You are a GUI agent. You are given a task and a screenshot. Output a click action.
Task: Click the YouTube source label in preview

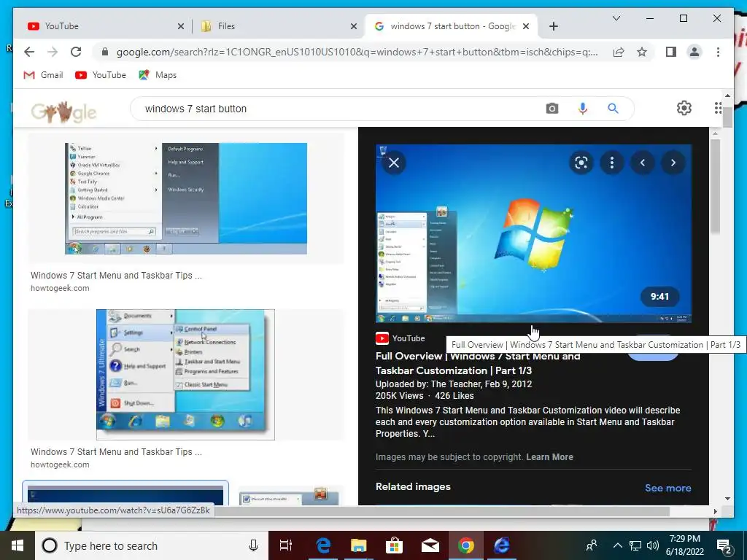[x=400, y=338]
